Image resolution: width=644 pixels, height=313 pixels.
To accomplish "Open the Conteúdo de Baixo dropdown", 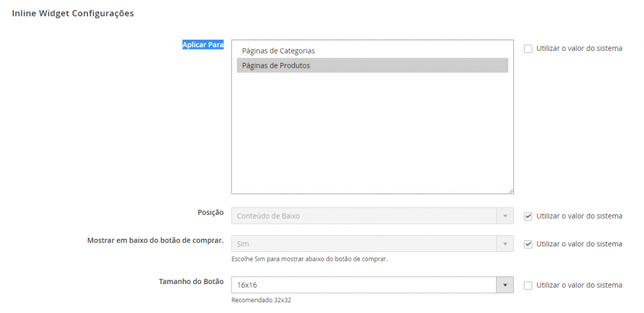I will coord(372,216).
